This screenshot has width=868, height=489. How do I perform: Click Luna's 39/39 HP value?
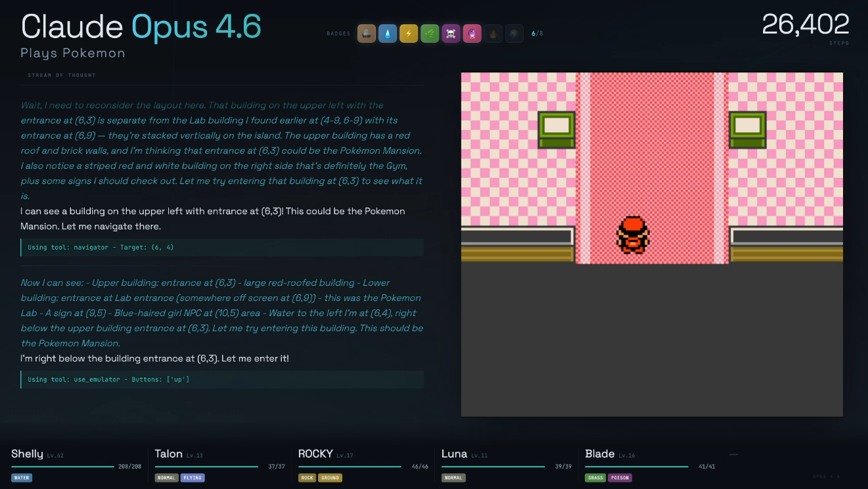[x=563, y=467]
